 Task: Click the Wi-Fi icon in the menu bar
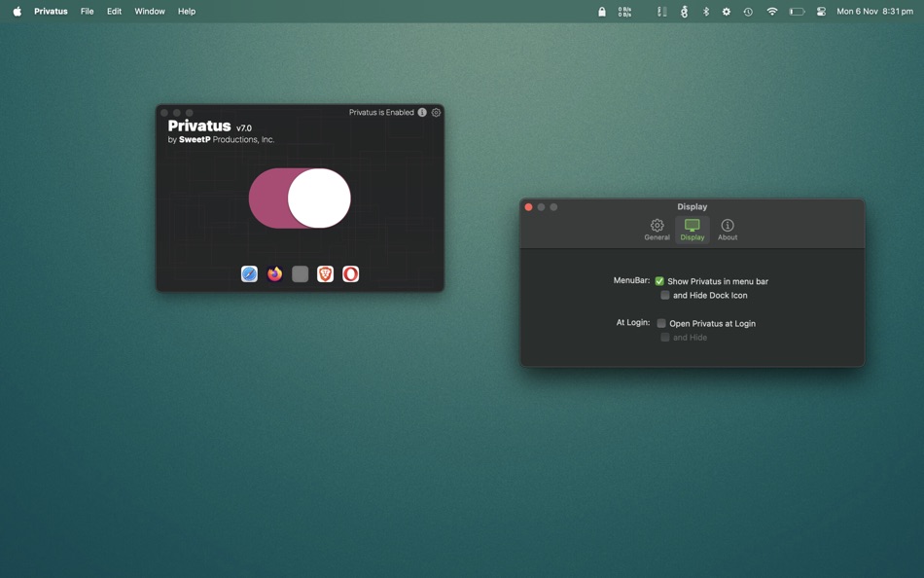pos(772,12)
